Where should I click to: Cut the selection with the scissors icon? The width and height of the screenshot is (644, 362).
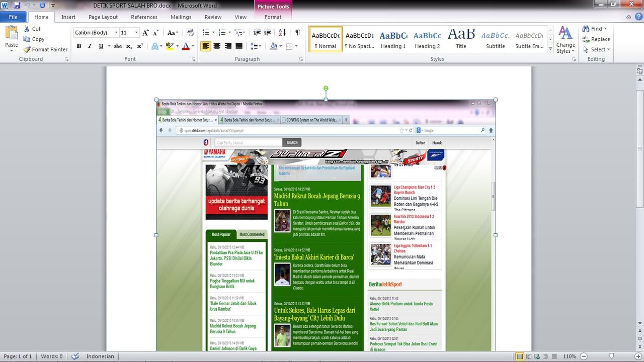tap(27, 29)
